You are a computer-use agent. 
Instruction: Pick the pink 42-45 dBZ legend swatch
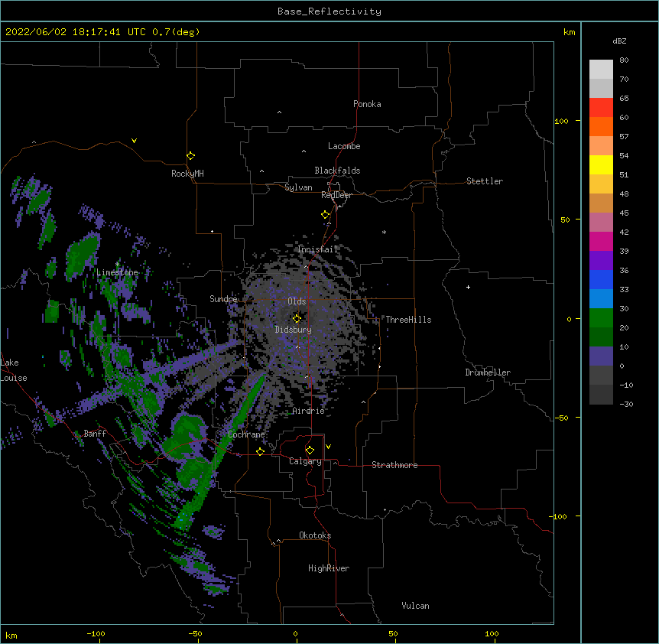click(601, 223)
